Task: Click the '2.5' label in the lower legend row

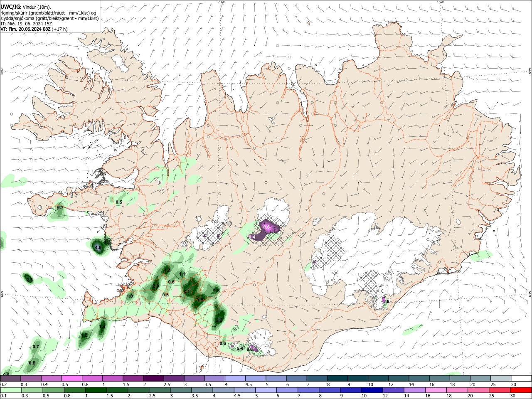Action: [152, 396]
